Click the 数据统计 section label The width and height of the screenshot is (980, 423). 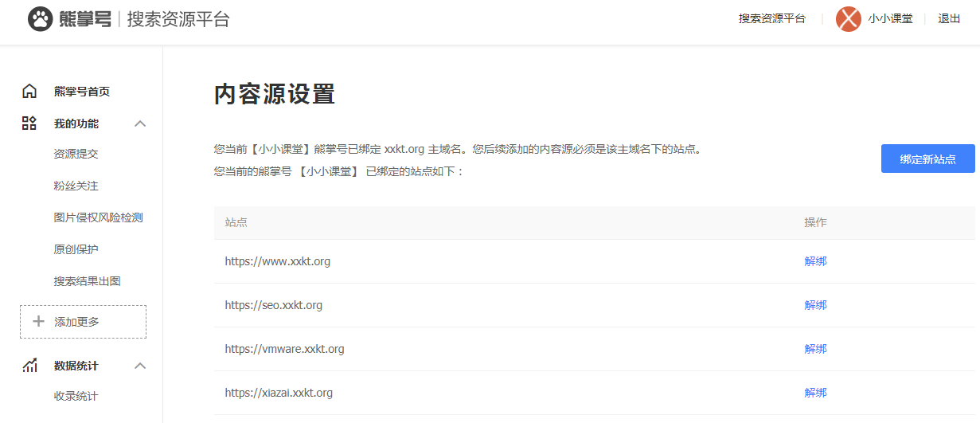(x=76, y=366)
